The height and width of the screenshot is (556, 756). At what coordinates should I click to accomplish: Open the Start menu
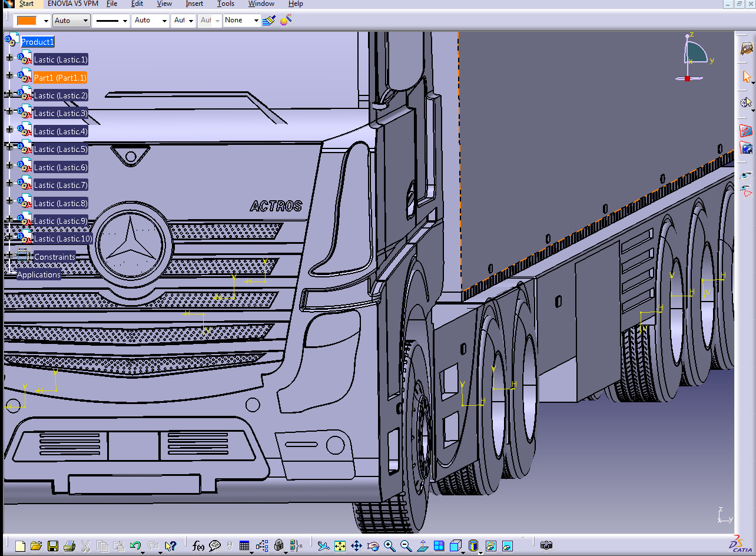point(26,4)
